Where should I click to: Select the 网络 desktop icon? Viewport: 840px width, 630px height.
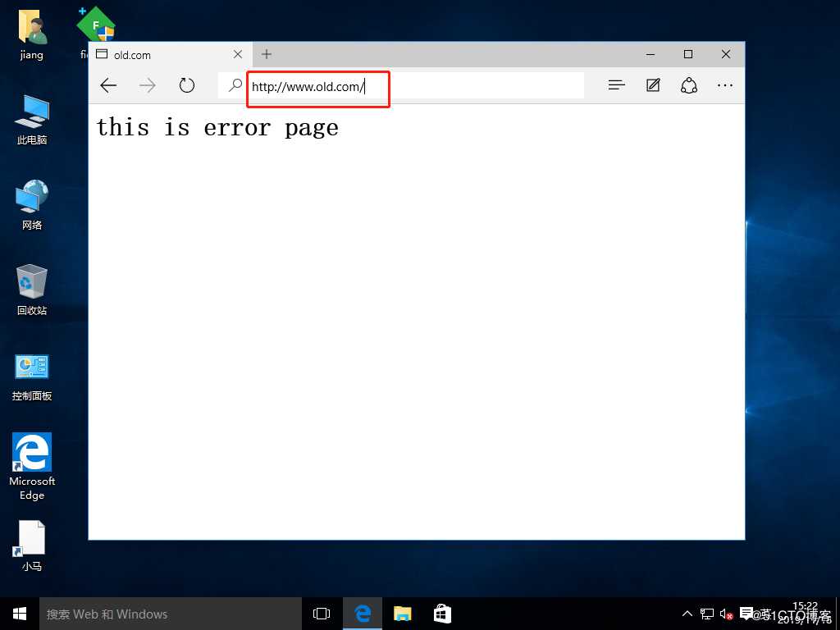(32, 204)
